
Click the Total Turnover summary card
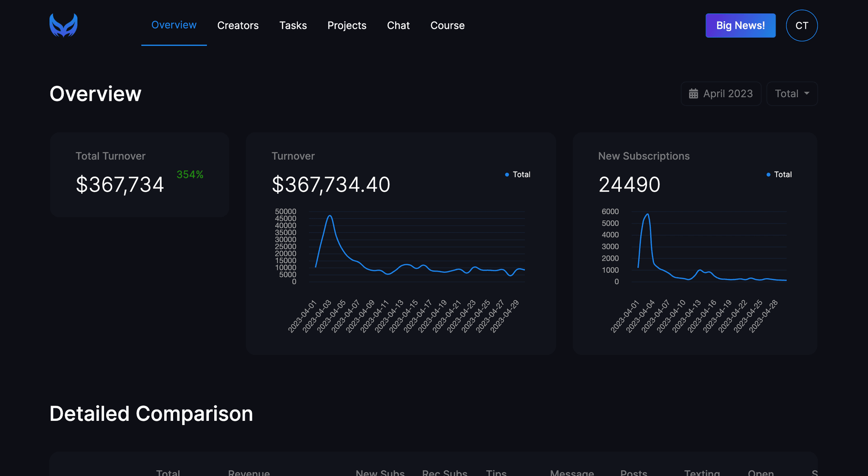139,175
